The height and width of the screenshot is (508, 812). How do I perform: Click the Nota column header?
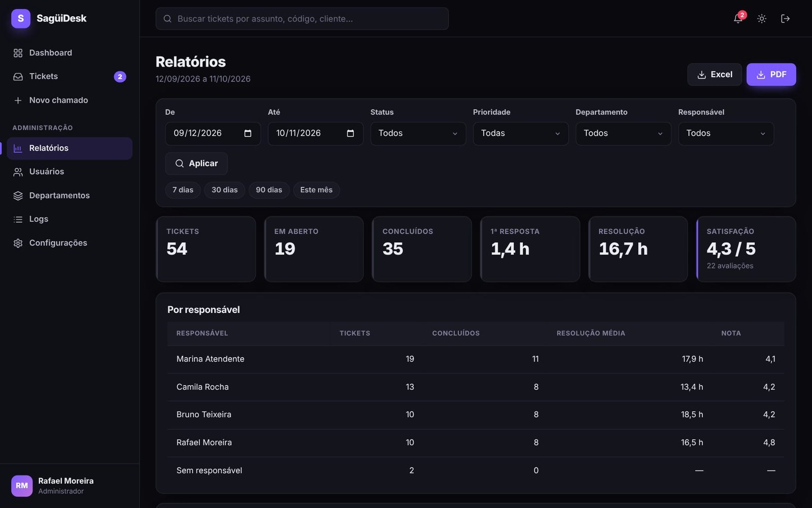point(731,334)
